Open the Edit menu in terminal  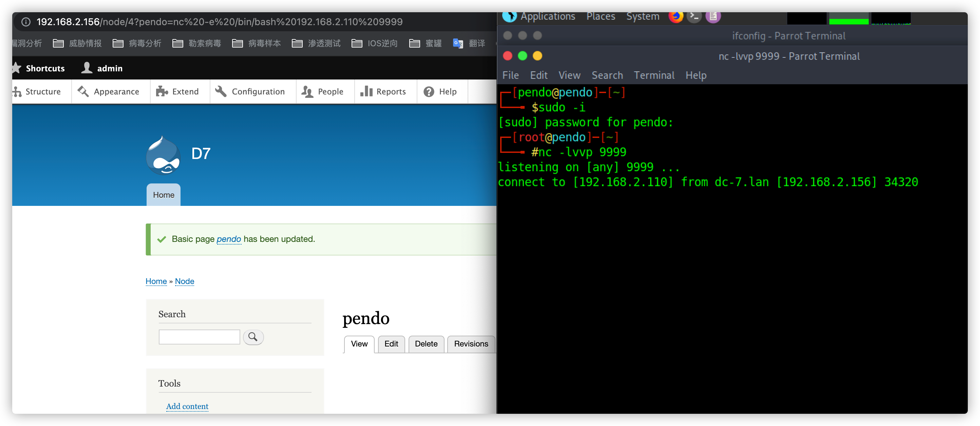tap(539, 75)
